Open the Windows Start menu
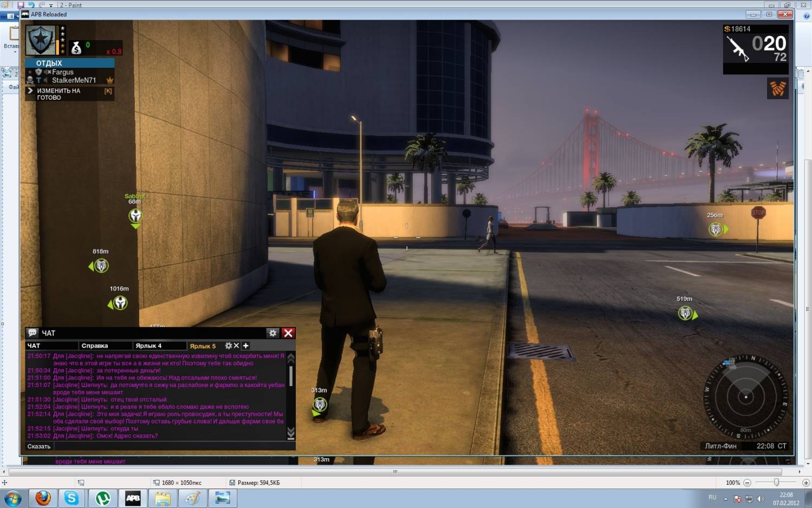 pos(13,498)
